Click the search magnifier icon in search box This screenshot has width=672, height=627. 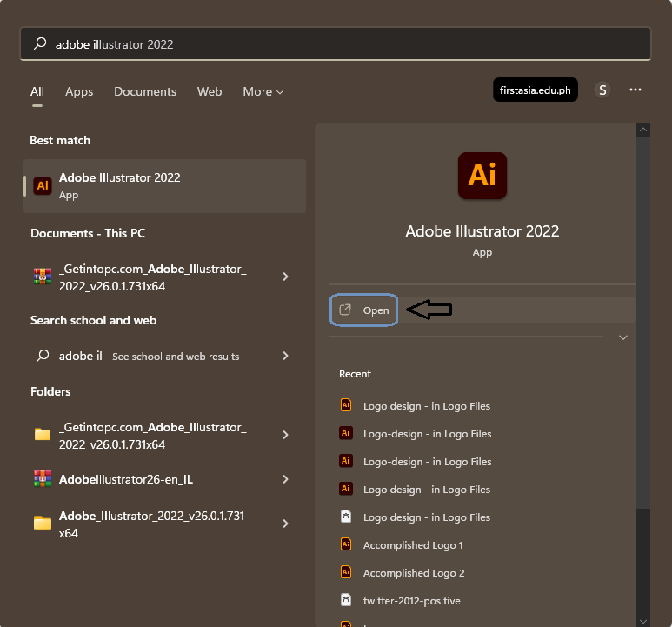(40, 43)
